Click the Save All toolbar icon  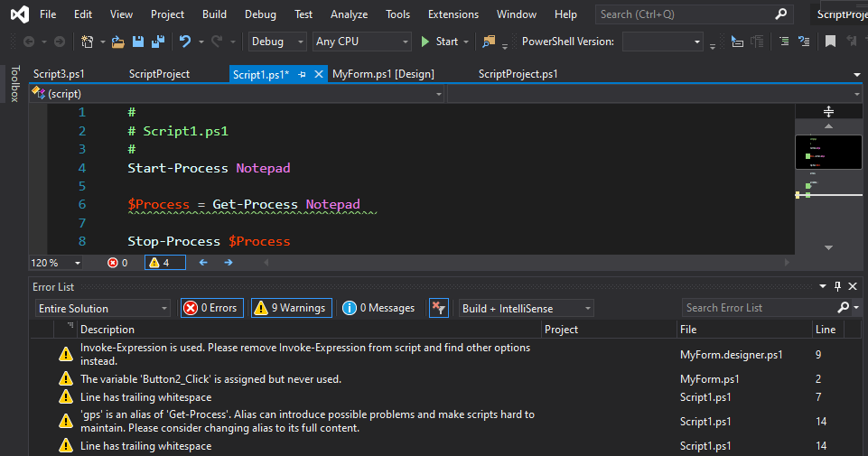tap(157, 42)
